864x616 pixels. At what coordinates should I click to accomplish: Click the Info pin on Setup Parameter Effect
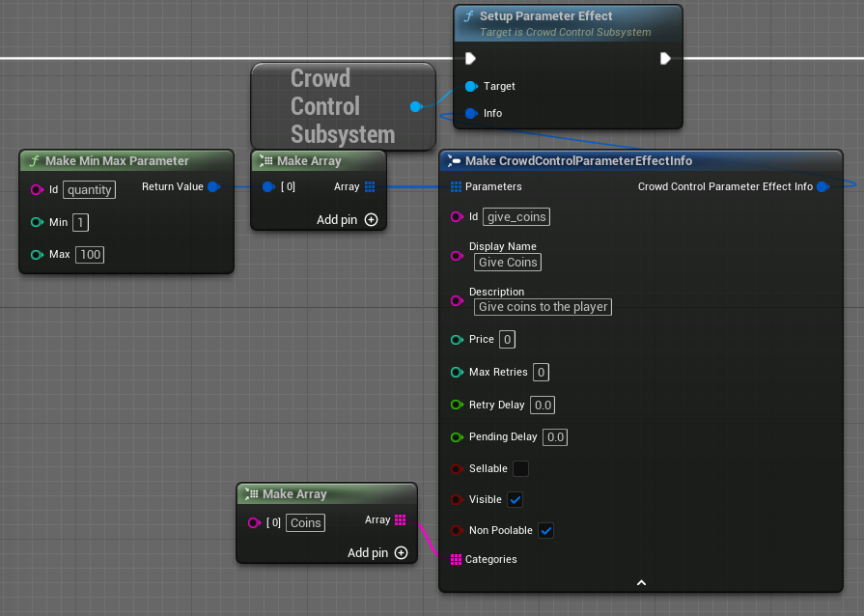tap(471, 113)
